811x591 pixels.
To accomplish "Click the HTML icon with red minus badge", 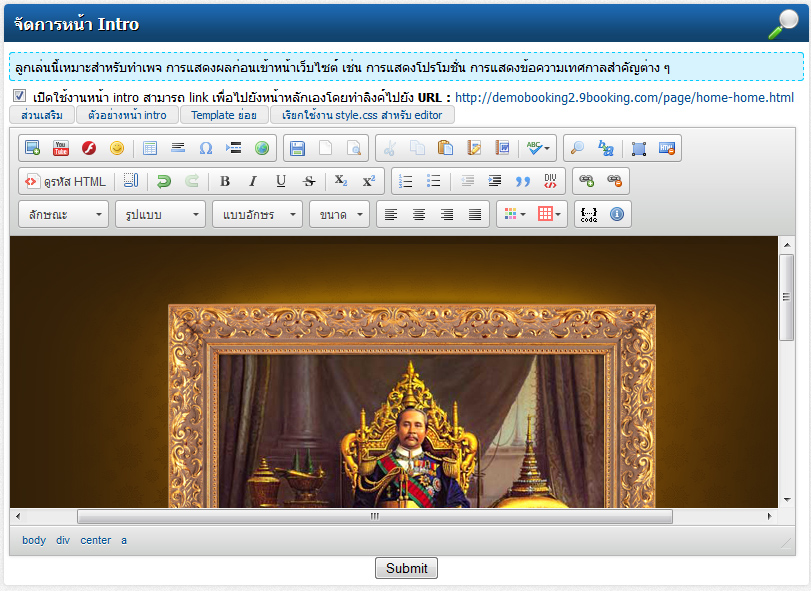I will (x=667, y=148).
